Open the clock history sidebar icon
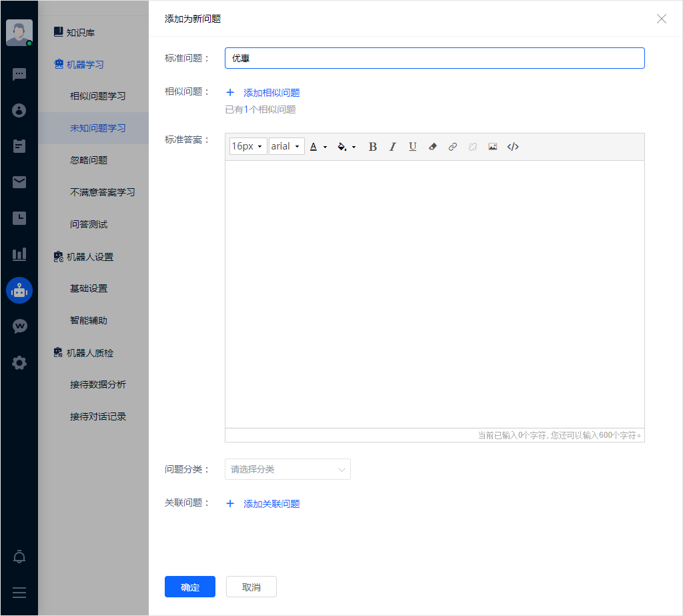Image resolution: width=683 pixels, height=616 pixels. pyautogui.click(x=19, y=218)
